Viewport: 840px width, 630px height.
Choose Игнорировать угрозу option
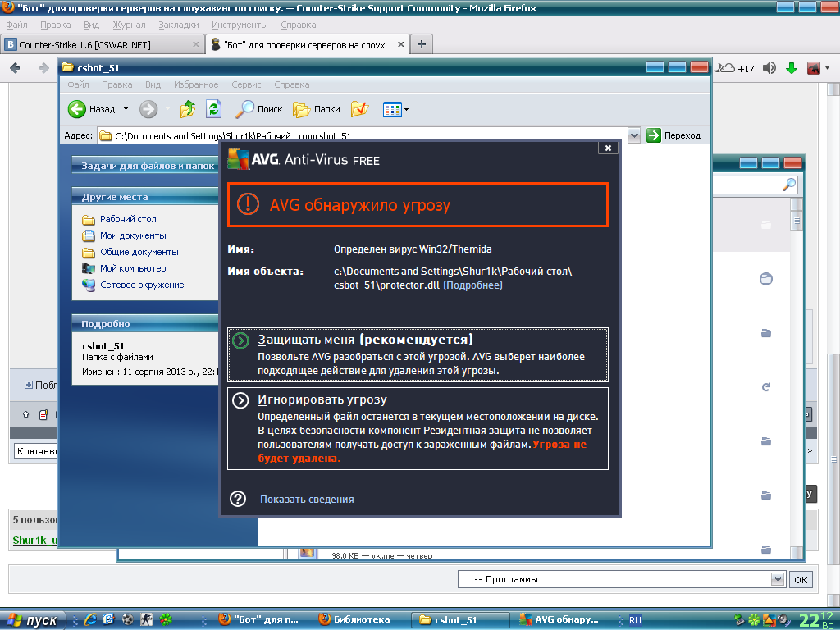(418, 428)
